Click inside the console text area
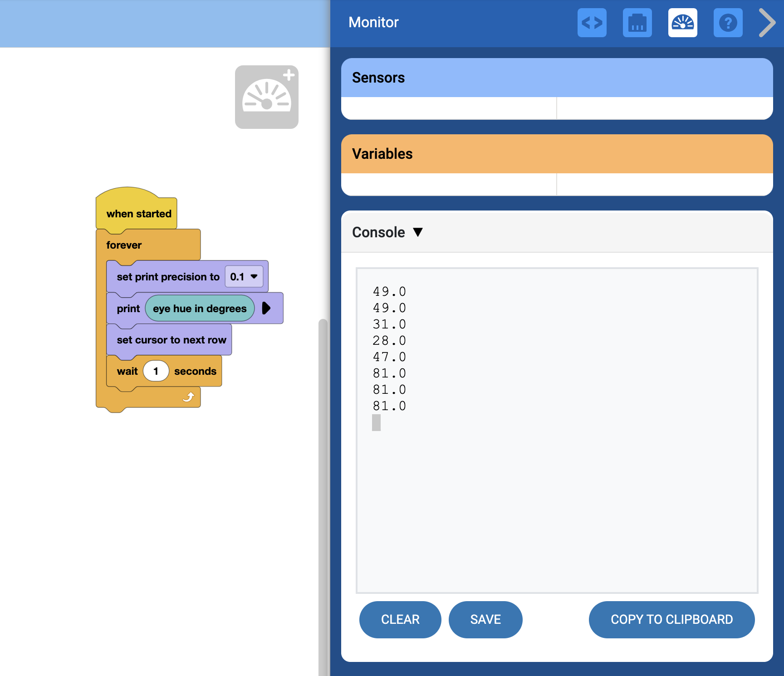 click(557, 499)
